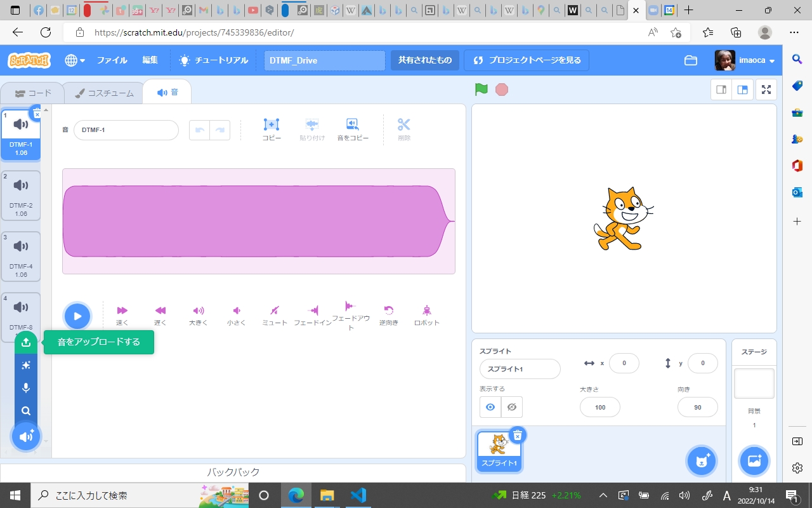Enter full screen stage mode

coord(766,90)
